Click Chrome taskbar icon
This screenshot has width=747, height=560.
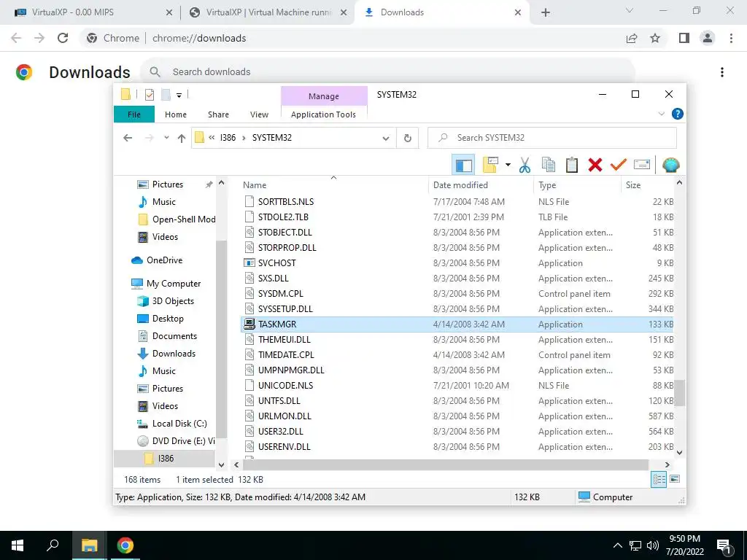click(x=125, y=545)
